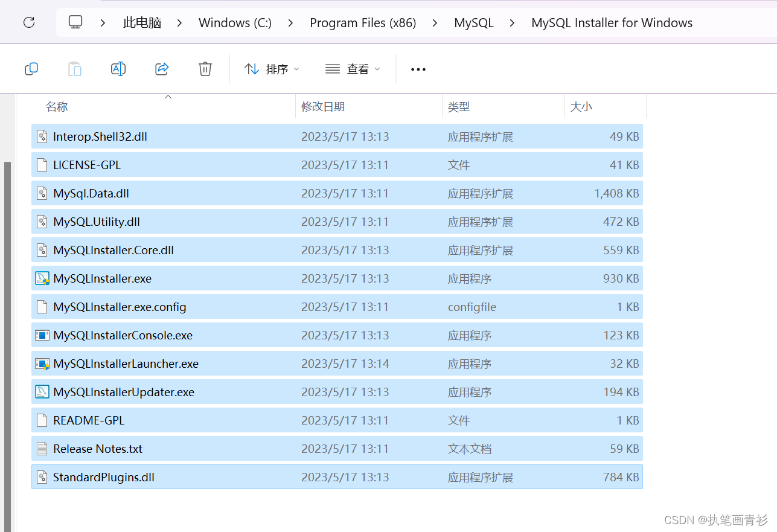Click the Paste icon on the toolbar

click(x=74, y=68)
